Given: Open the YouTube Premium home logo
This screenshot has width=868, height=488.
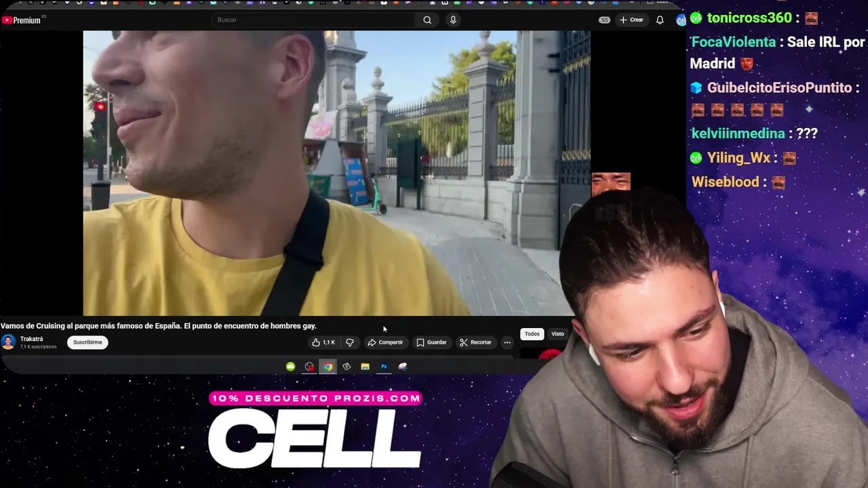Looking at the screenshot, I should tap(22, 20).
